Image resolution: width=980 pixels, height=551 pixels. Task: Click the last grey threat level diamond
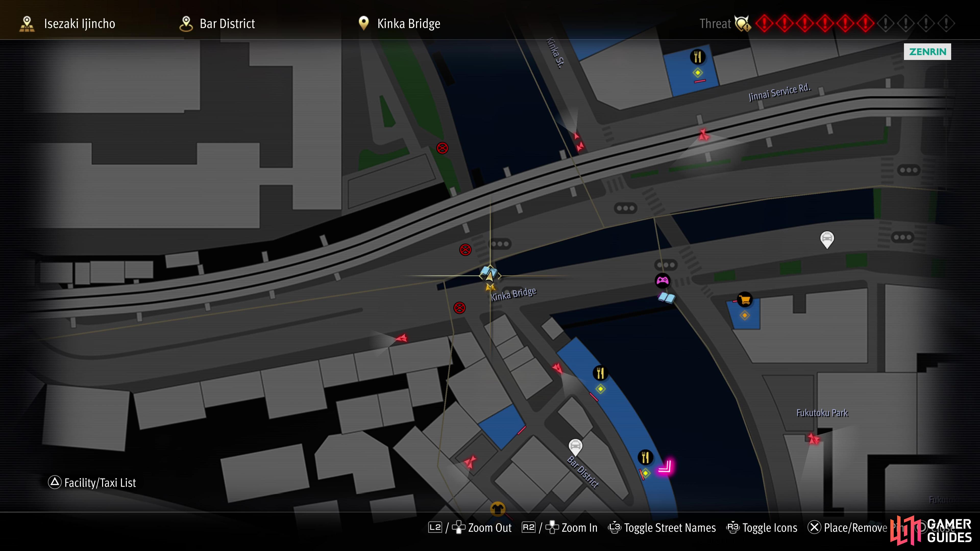click(x=946, y=23)
